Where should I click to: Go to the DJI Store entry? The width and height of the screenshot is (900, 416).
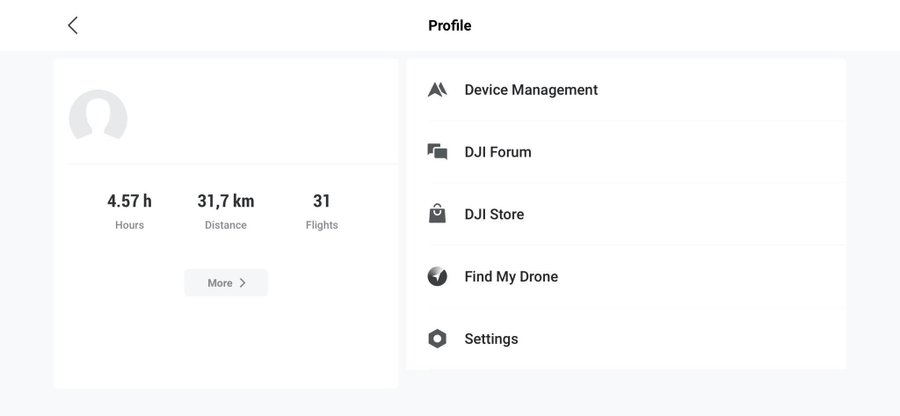[494, 214]
